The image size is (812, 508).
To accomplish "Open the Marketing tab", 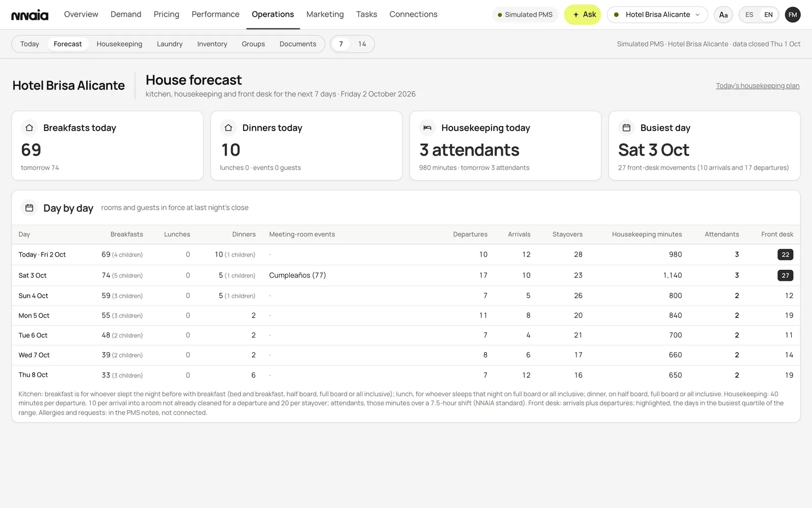I will pyautogui.click(x=325, y=14).
